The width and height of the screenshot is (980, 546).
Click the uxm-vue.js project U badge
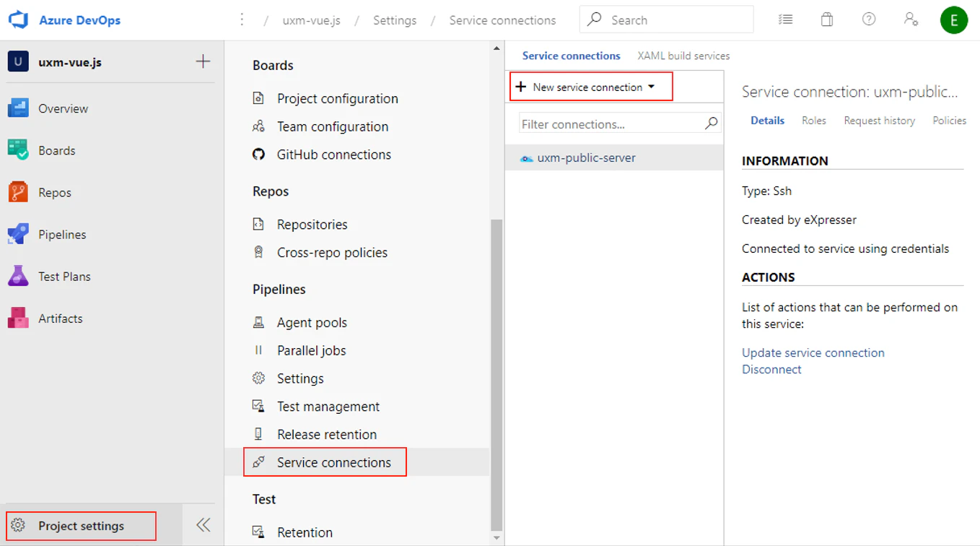click(x=18, y=61)
